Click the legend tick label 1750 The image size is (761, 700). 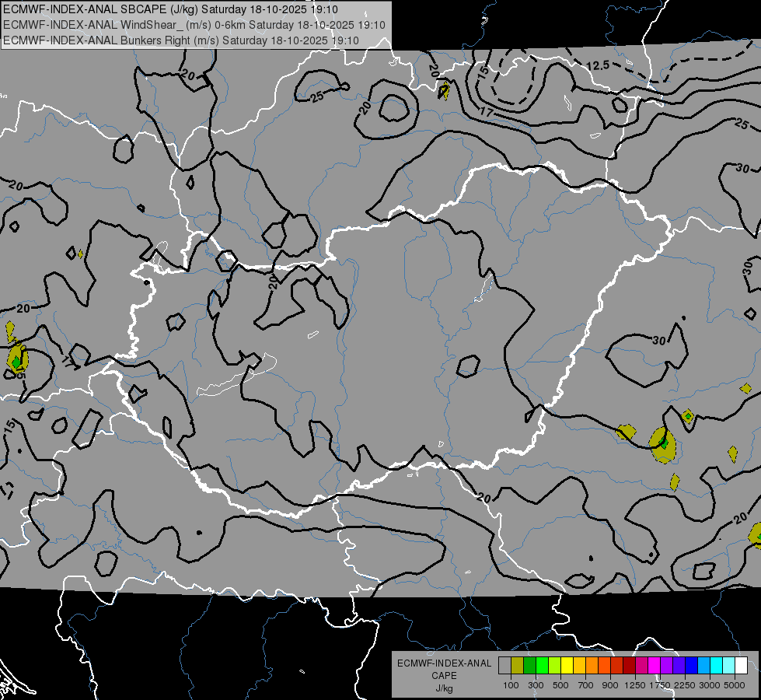(x=660, y=685)
